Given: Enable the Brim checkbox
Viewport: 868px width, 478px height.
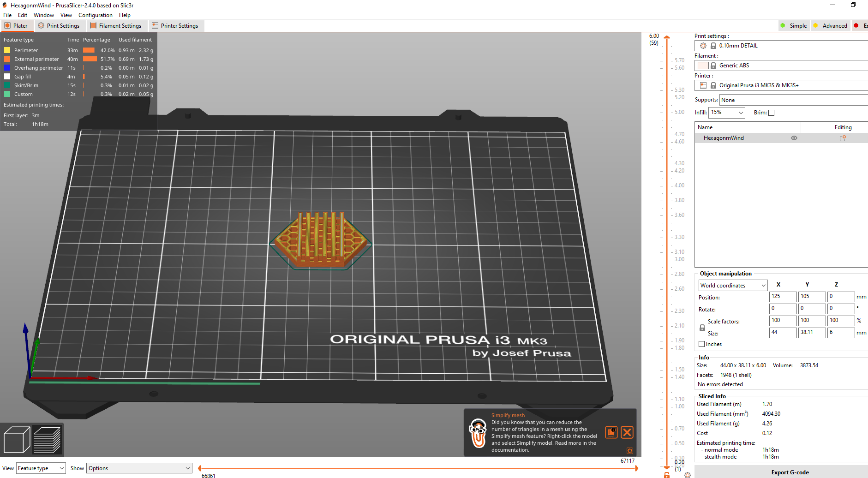Looking at the screenshot, I should click(771, 112).
